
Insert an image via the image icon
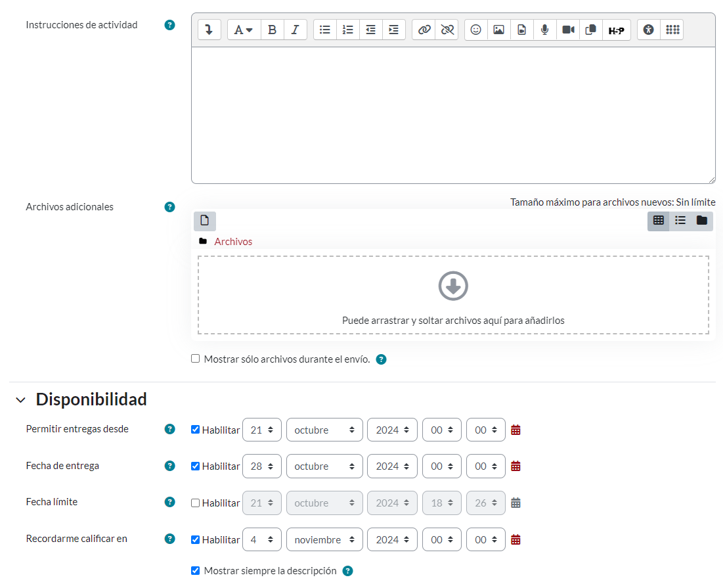click(x=499, y=30)
